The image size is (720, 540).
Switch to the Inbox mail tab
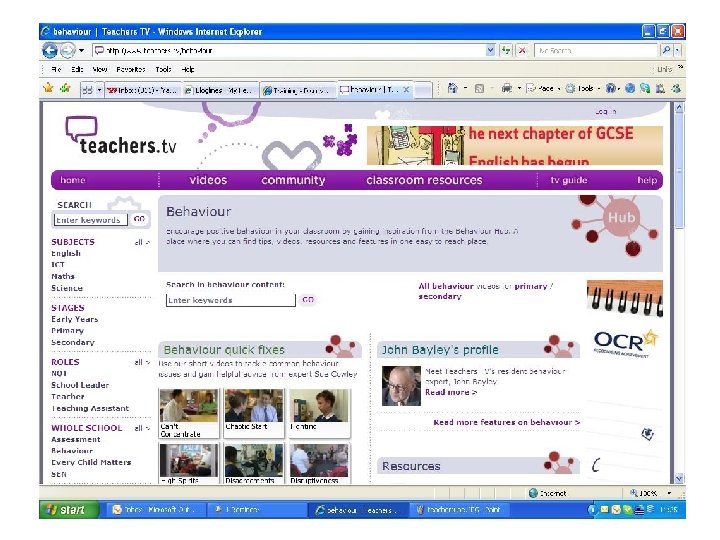(x=143, y=90)
